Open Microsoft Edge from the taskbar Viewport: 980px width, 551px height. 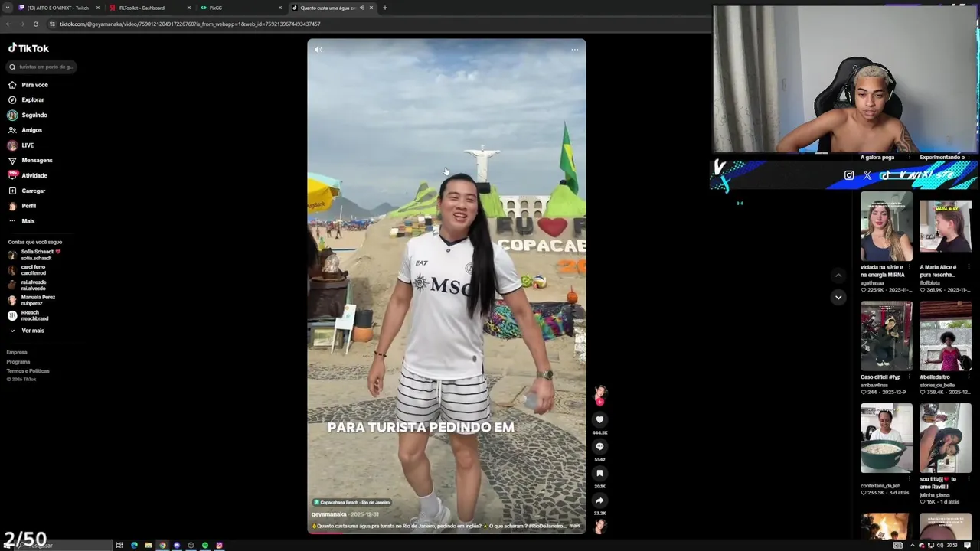click(134, 545)
